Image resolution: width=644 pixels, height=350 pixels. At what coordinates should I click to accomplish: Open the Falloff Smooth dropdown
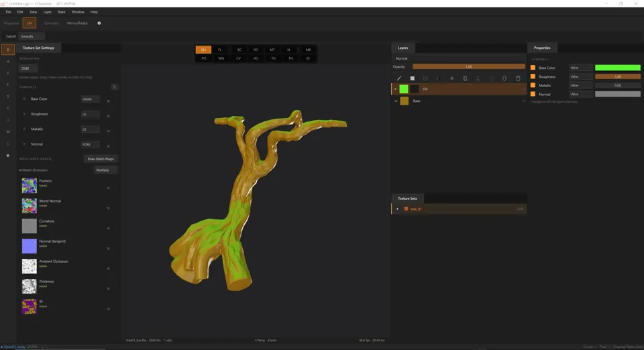pyautogui.click(x=32, y=36)
